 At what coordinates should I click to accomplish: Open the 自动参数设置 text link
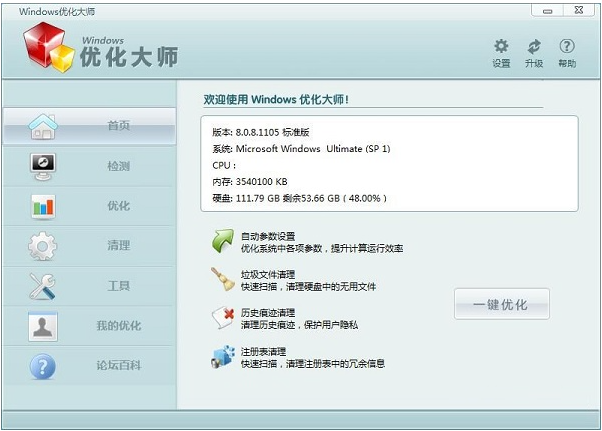268,236
